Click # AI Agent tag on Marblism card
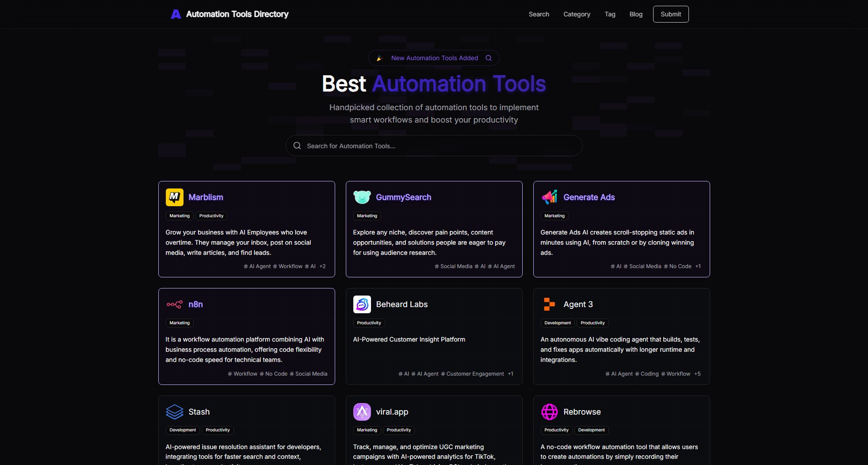Viewport: 868px width, 465px height. tap(257, 266)
